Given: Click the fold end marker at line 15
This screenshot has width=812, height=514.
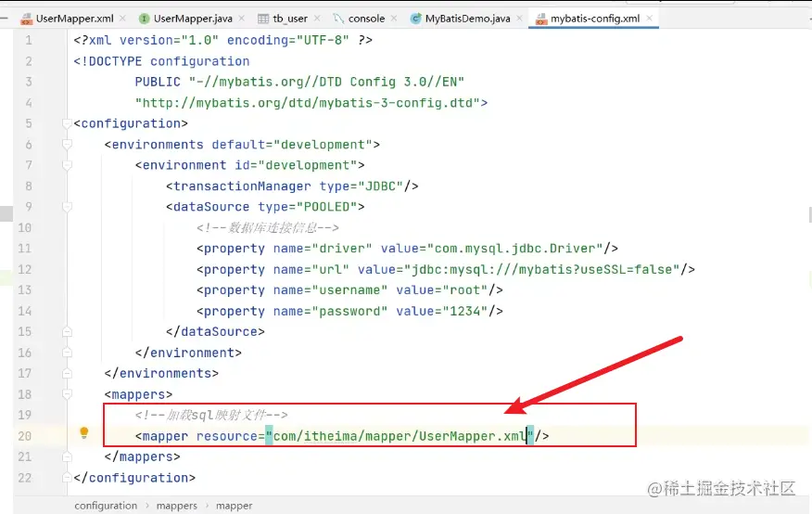Looking at the screenshot, I should click(67, 331).
